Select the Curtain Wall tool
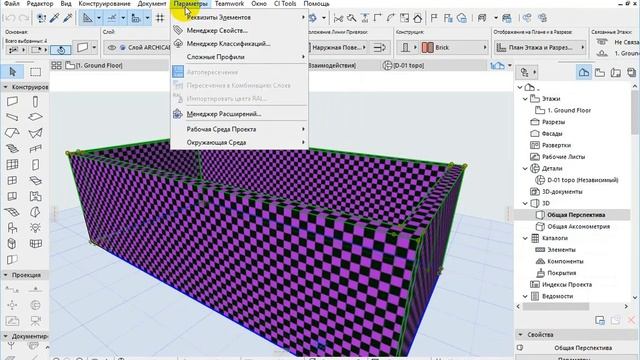Image resolution: width=640 pixels, height=360 pixels. pyautogui.click(x=12, y=164)
